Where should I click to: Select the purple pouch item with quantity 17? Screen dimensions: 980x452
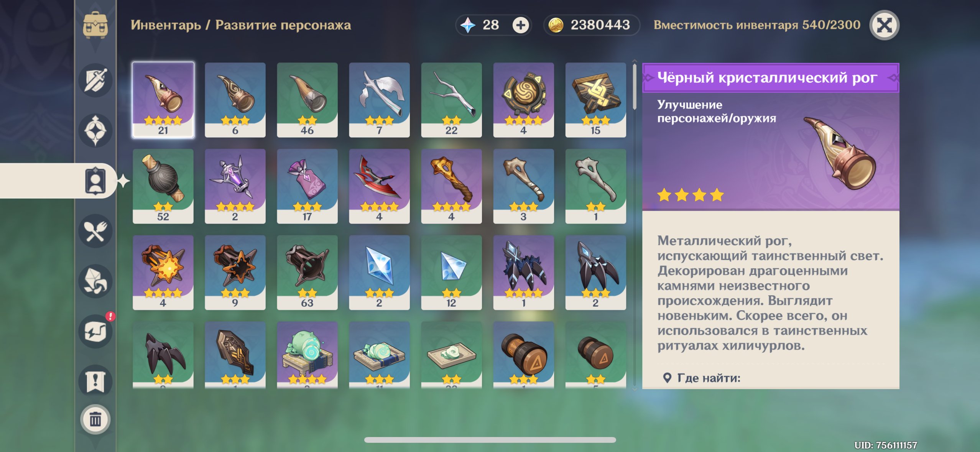307,186
